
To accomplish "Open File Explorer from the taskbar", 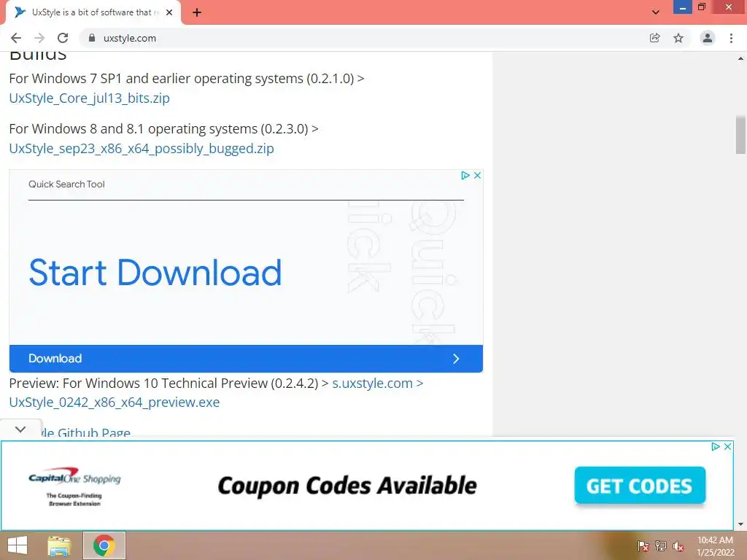I will [x=59, y=545].
